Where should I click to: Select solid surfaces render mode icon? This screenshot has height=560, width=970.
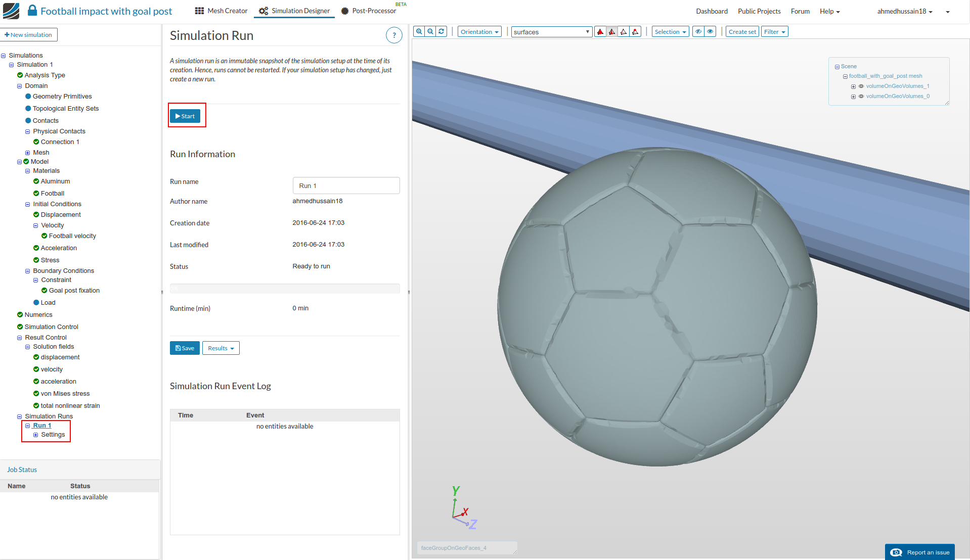click(600, 32)
